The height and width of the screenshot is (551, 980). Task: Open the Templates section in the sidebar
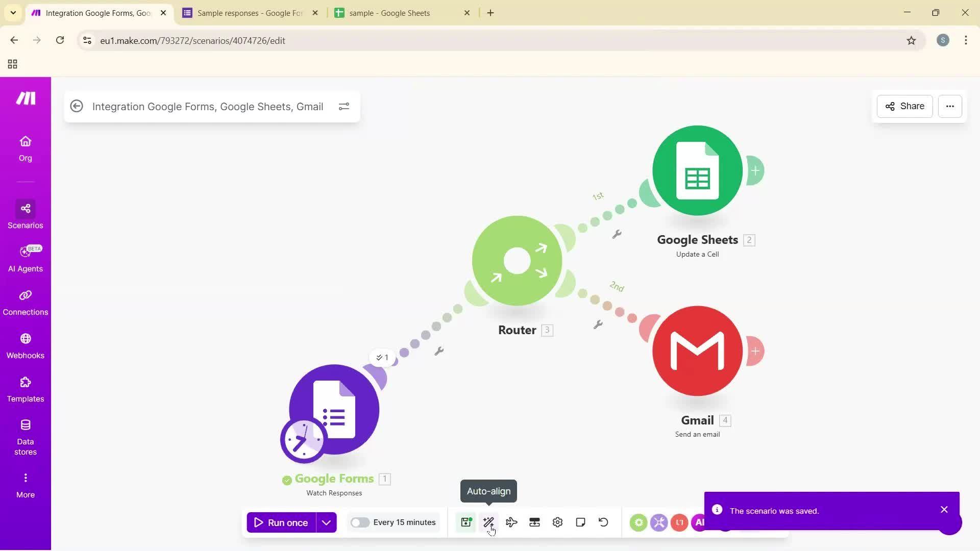[x=25, y=389]
